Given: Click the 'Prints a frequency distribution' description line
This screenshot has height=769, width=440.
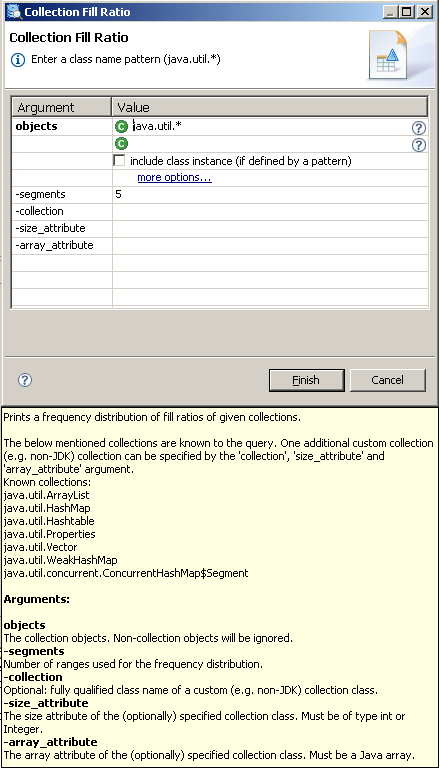Looking at the screenshot, I should point(152,417).
